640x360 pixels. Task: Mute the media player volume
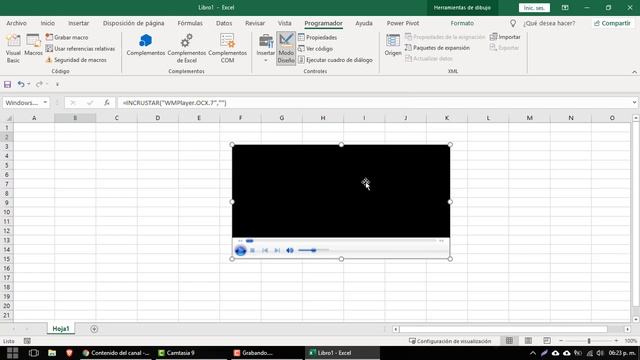(x=290, y=250)
